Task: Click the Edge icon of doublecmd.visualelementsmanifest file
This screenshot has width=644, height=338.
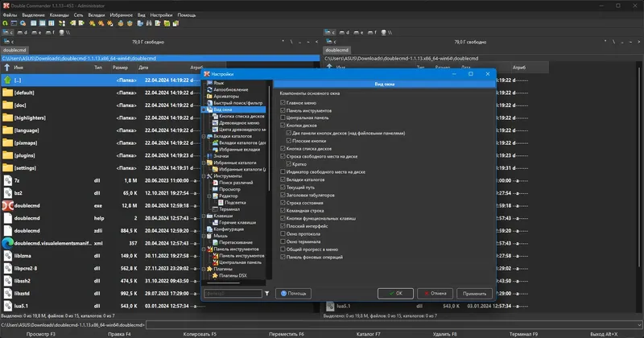Action: coord(8,242)
